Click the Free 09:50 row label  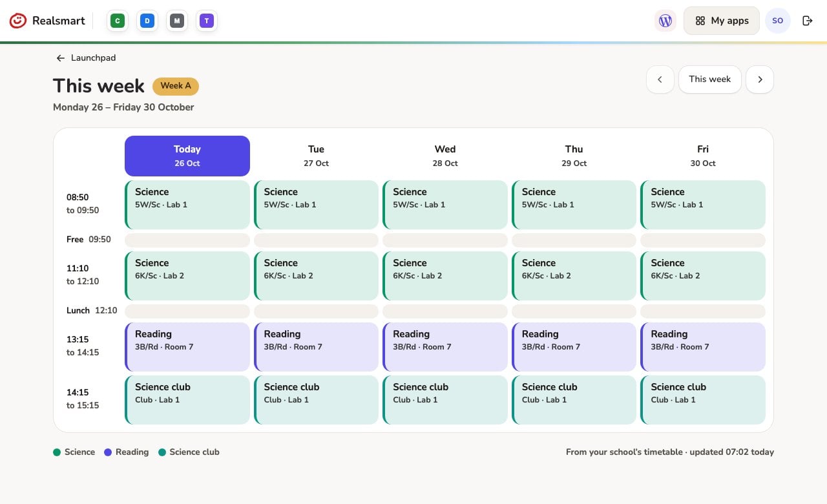89,240
